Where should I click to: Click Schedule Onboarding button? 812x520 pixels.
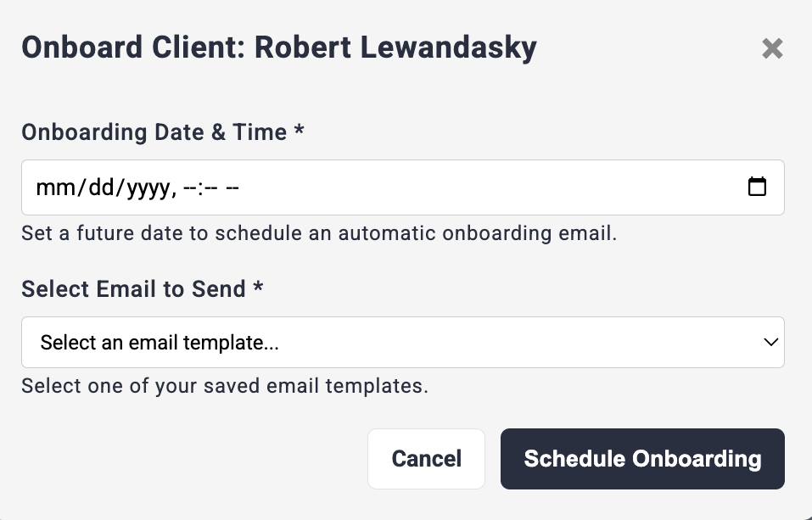coord(642,459)
